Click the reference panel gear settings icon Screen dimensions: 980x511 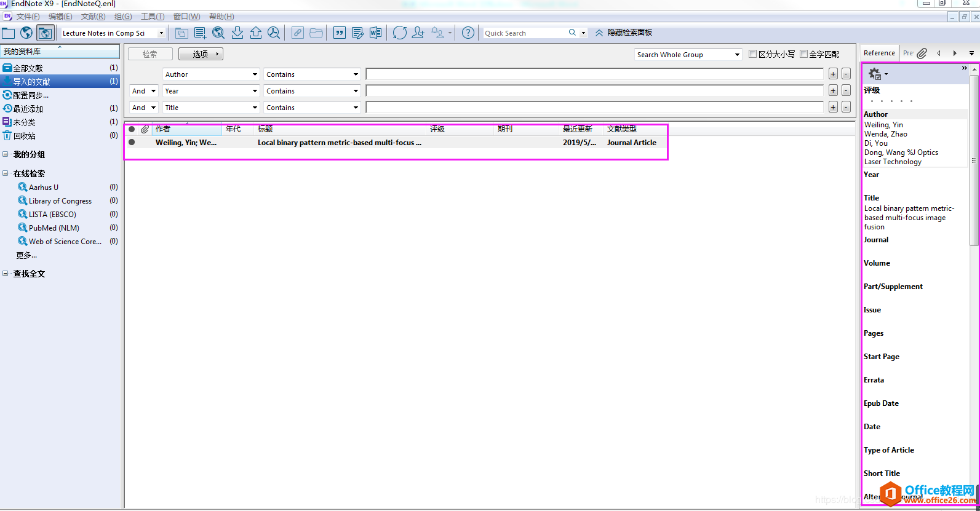point(874,74)
